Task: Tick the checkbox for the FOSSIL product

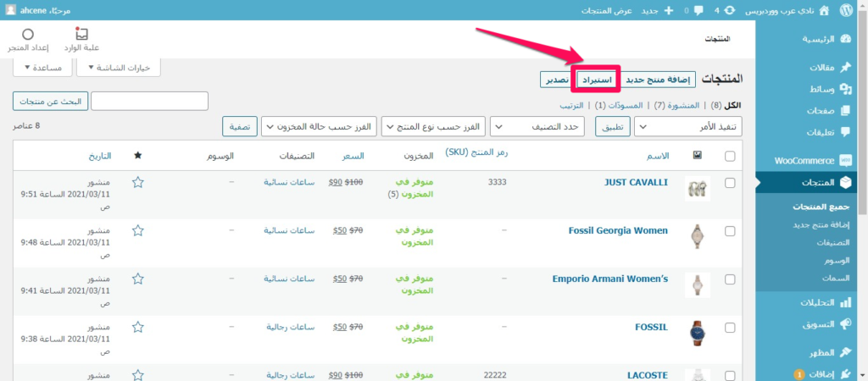Action: [x=731, y=328]
